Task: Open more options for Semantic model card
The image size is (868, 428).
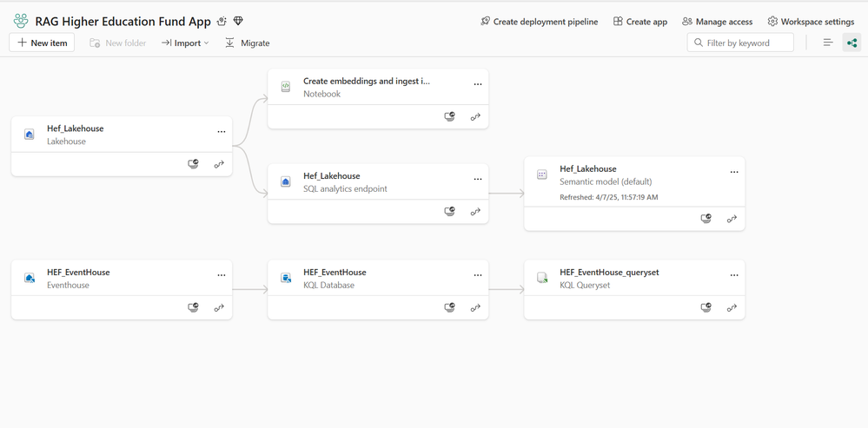Action: pyautogui.click(x=734, y=172)
